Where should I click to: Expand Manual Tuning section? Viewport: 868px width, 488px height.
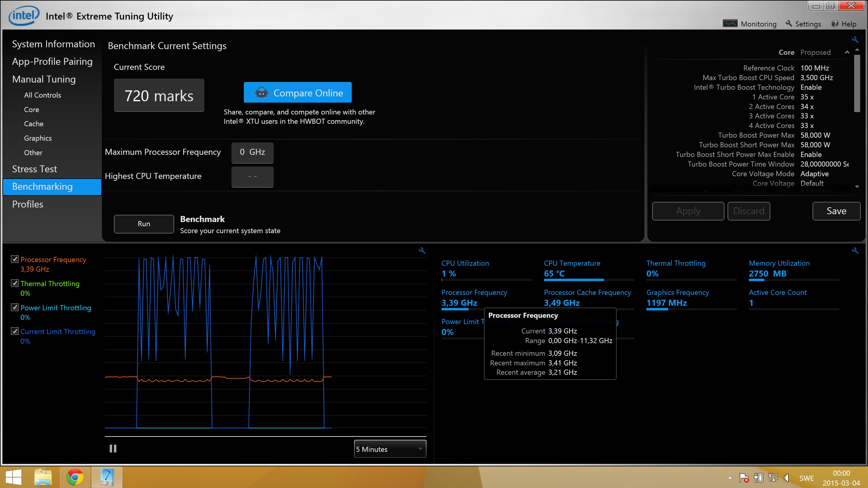pyautogui.click(x=44, y=79)
